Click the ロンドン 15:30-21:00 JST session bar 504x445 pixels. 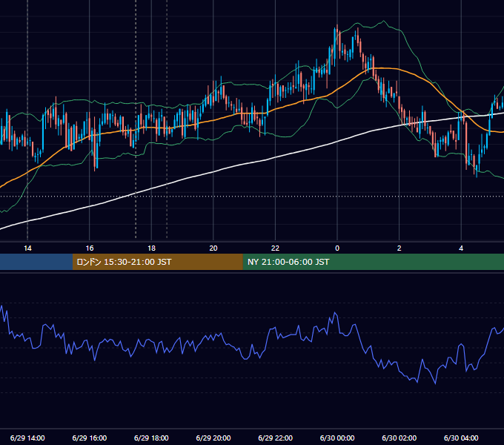coord(157,262)
